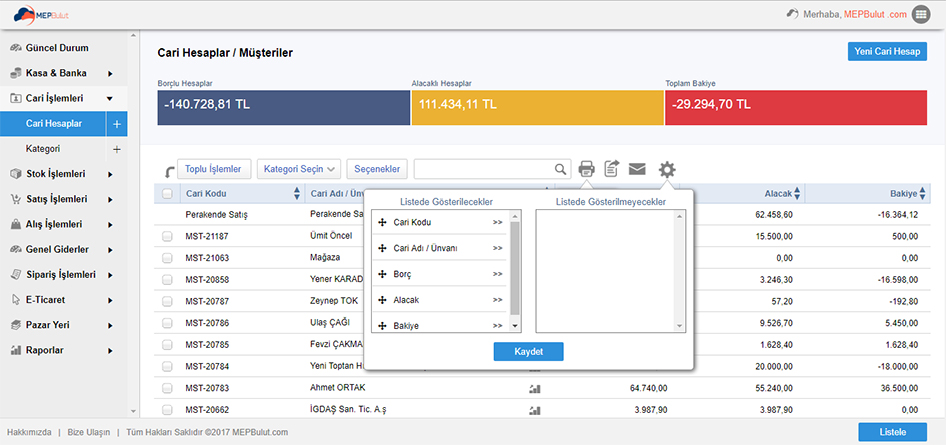Click the printer icon in toolbar

click(x=586, y=169)
